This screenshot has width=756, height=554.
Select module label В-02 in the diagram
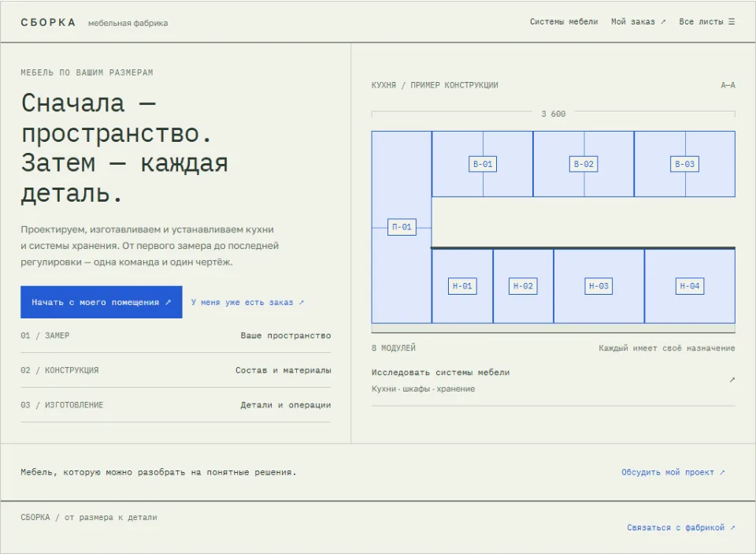584,164
